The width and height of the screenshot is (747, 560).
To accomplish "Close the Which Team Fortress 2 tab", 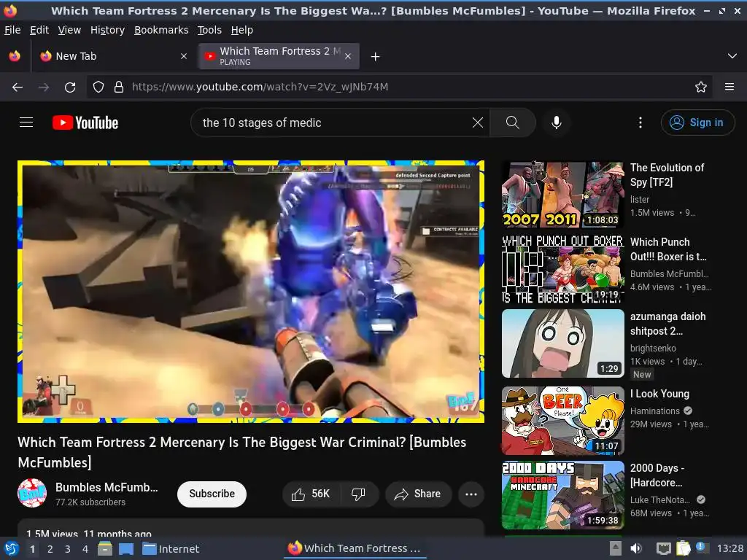I will pyautogui.click(x=348, y=56).
